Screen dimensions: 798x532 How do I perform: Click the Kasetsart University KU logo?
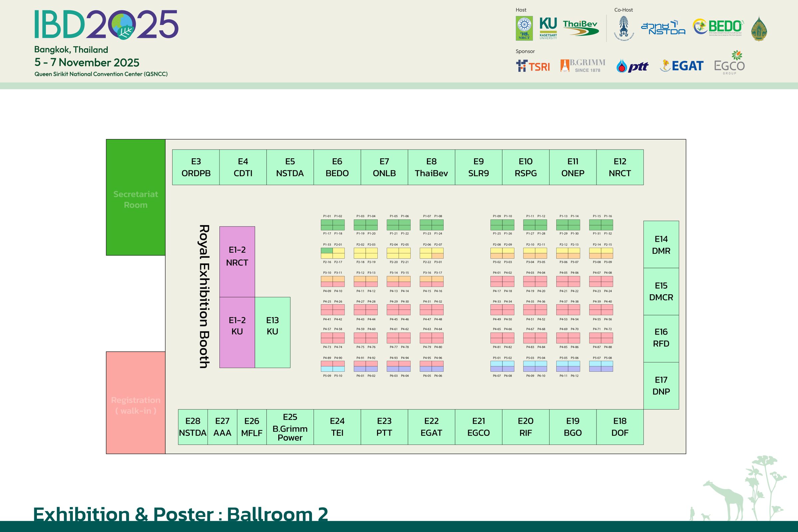coord(548,28)
